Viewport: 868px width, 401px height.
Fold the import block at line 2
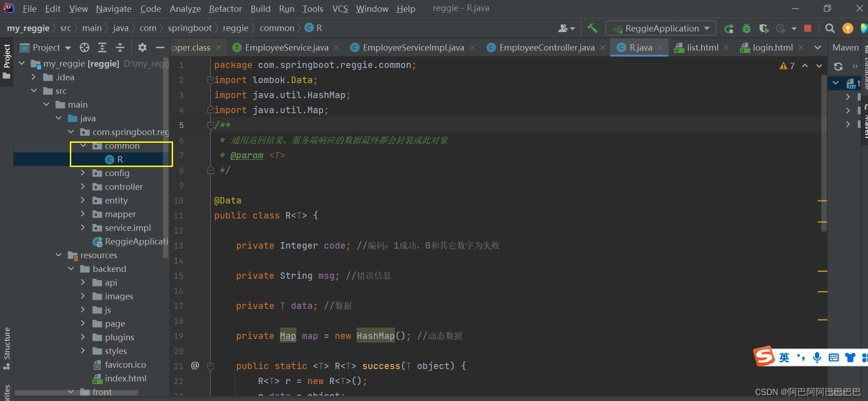[x=210, y=80]
